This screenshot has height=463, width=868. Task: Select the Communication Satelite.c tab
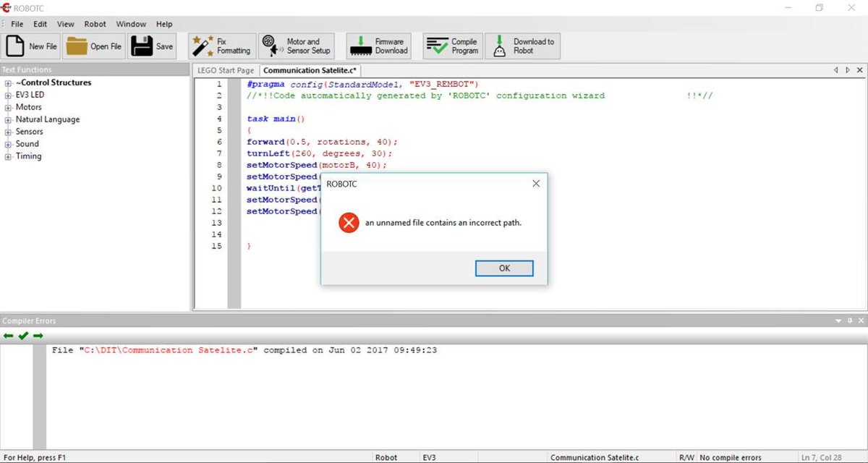310,70
